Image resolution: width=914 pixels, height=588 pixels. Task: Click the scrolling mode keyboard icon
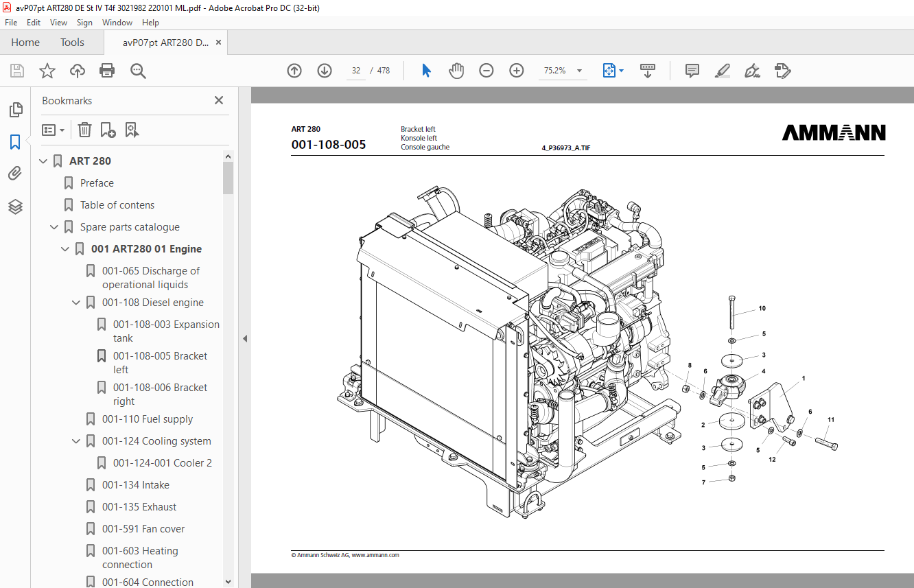pyautogui.click(x=648, y=71)
